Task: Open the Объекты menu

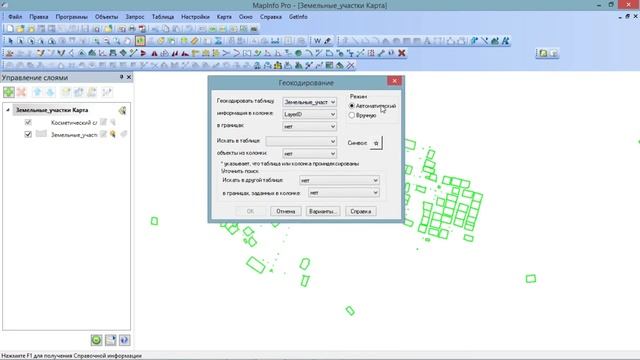Action: tap(106, 17)
